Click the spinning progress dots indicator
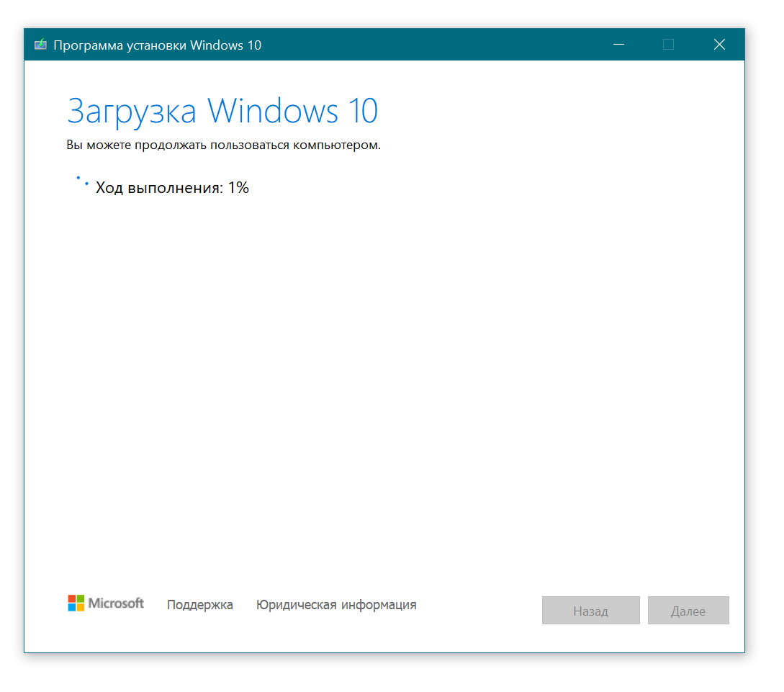 (x=81, y=182)
